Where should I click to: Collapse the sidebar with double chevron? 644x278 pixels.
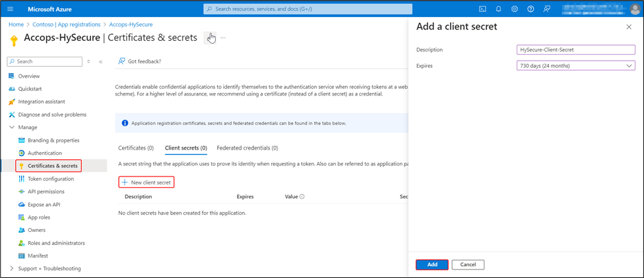tap(100, 61)
